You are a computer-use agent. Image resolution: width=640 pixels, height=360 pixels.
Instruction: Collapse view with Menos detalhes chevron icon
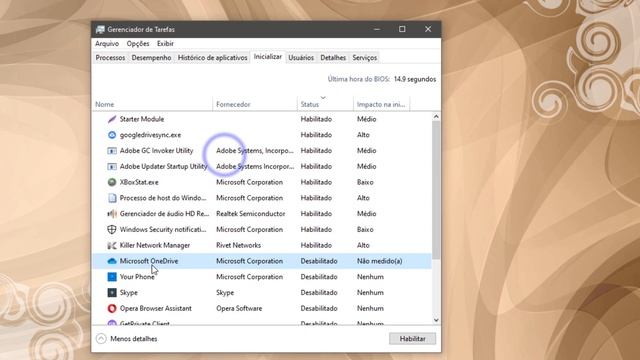(101, 338)
